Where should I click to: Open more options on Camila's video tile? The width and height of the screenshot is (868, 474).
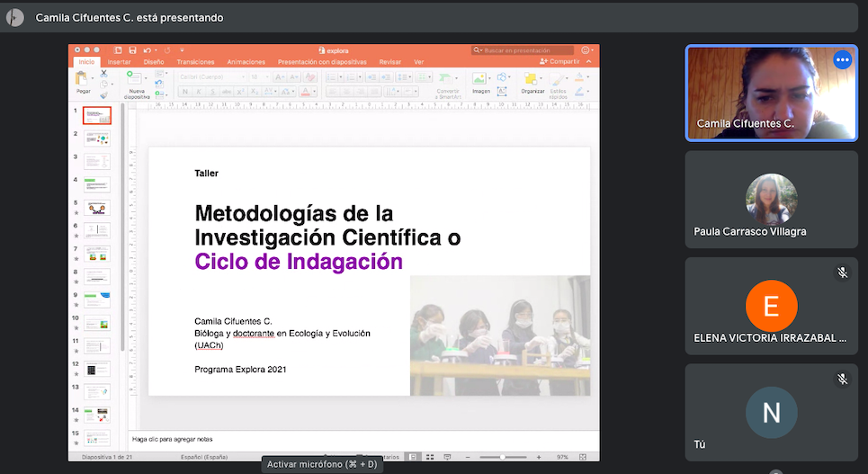pos(843,59)
